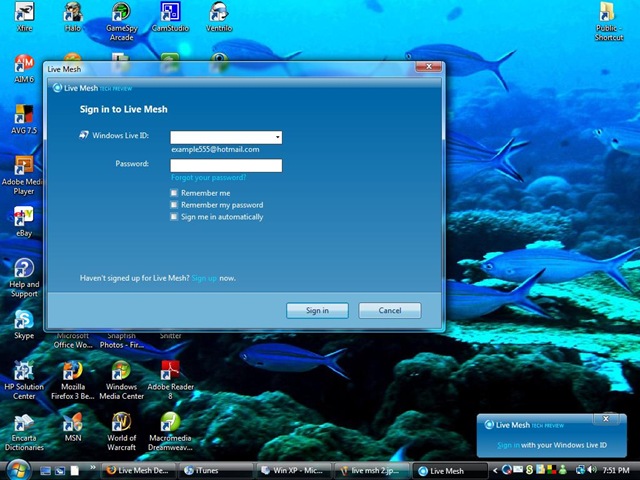Launch Ventrilo desktop shortcut
The height and width of the screenshot is (480, 640).
219,16
